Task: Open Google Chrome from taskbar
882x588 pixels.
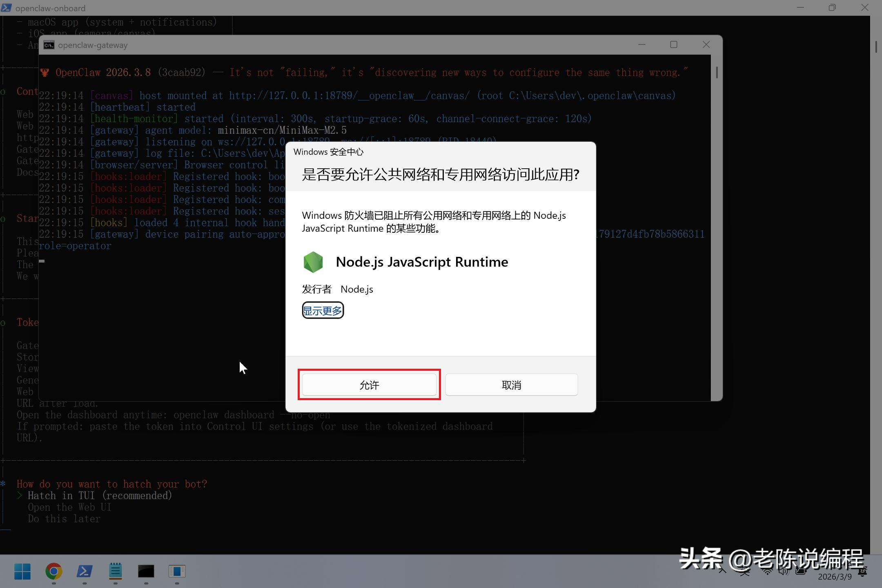Action: (53, 571)
